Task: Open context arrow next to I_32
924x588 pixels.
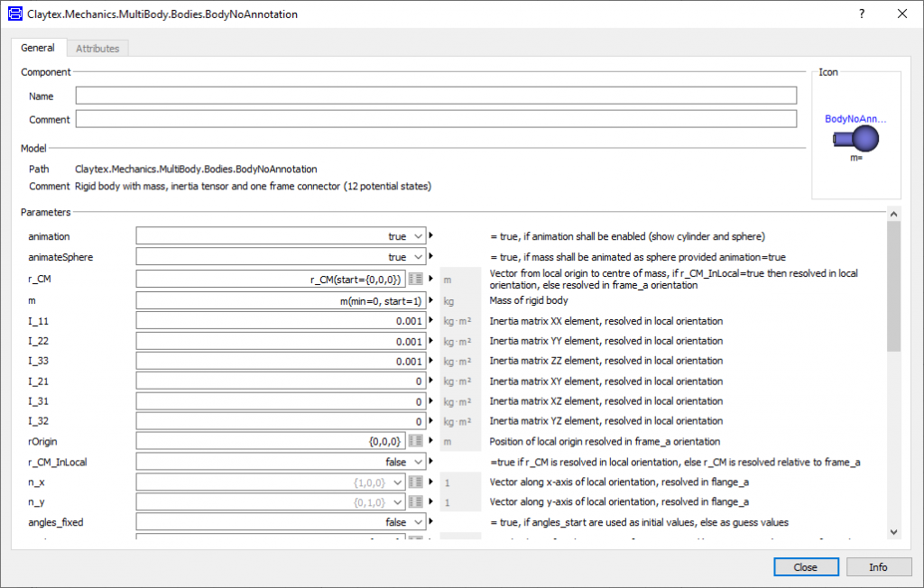Action: click(x=431, y=420)
